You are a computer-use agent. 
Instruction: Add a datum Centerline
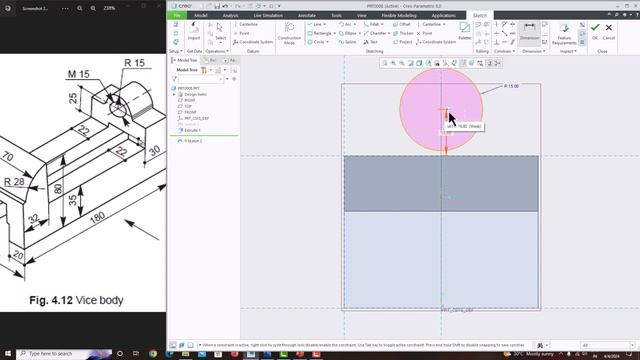(x=246, y=24)
